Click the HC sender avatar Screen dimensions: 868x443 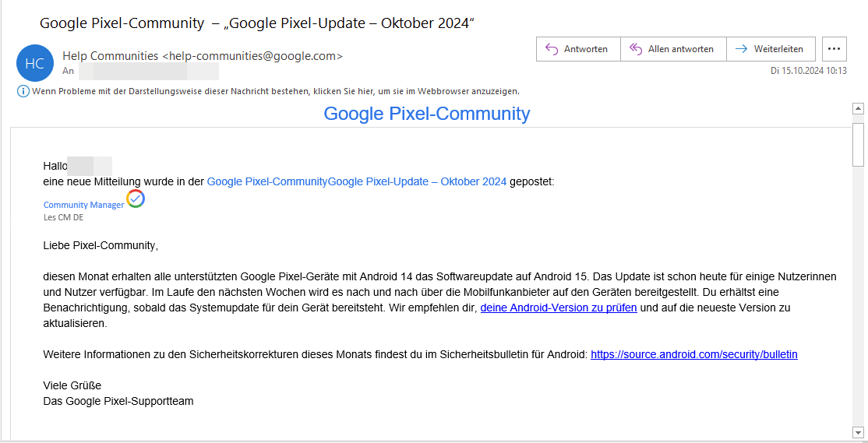(x=35, y=63)
